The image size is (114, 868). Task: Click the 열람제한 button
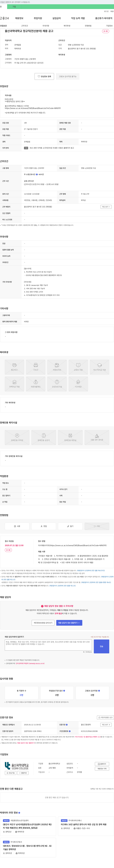pyautogui.click(x=23, y=773)
